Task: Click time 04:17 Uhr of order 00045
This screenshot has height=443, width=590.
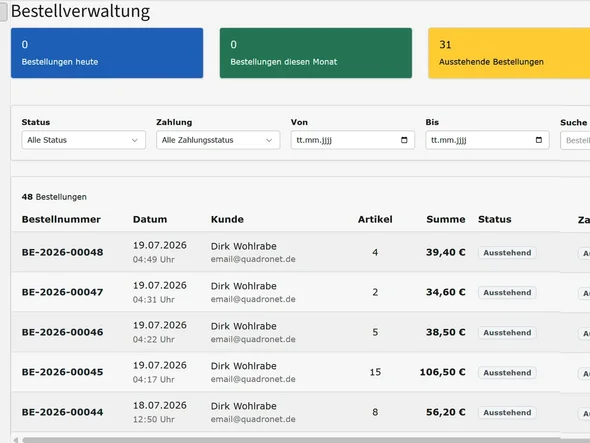Action: click(x=154, y=379)
